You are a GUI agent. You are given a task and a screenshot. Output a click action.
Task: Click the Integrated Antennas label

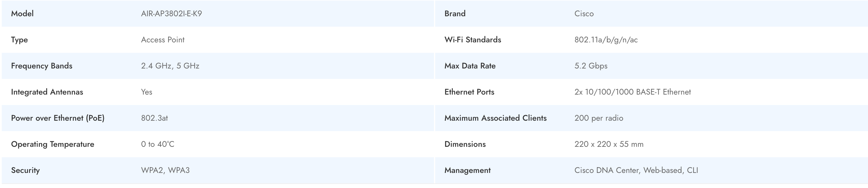pos(47,92)
